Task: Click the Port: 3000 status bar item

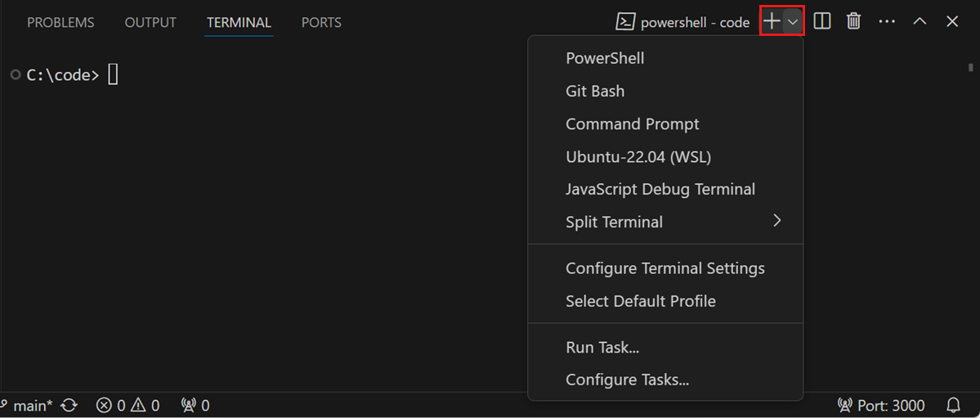Action: pos(881,406)
